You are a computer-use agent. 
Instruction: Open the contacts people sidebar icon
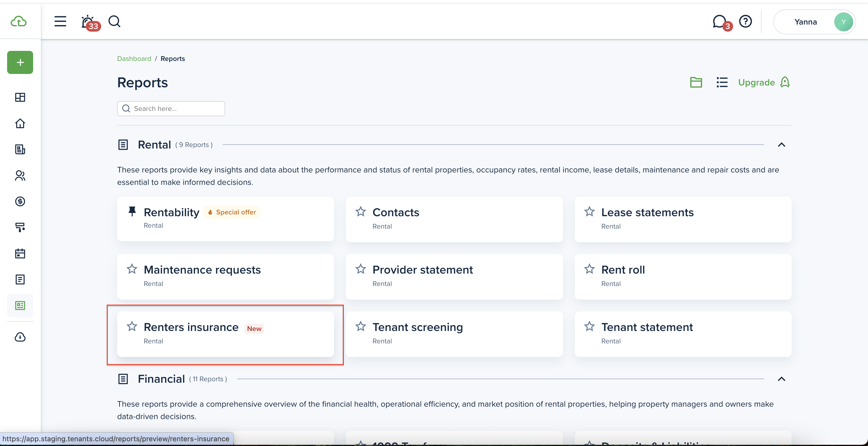[20, 175]
